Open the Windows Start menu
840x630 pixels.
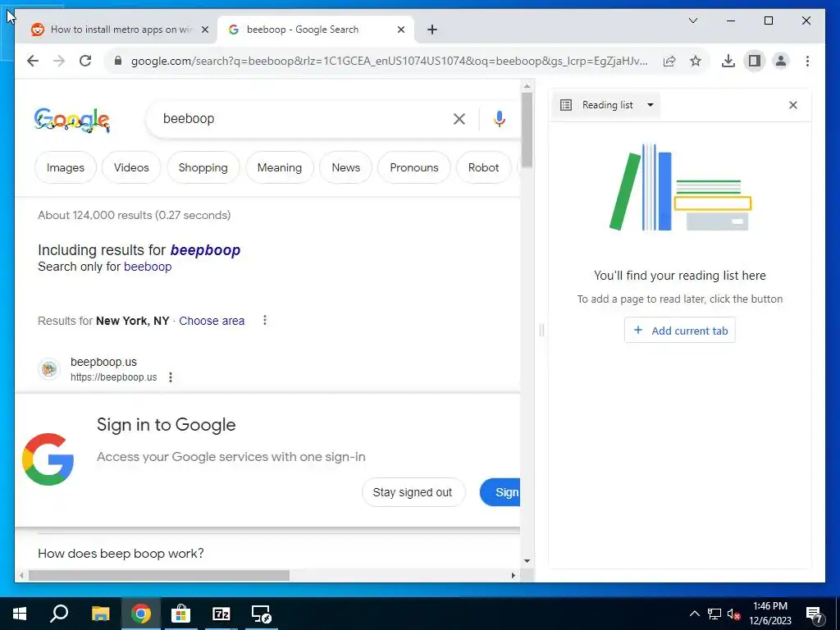tap(20, 614)
